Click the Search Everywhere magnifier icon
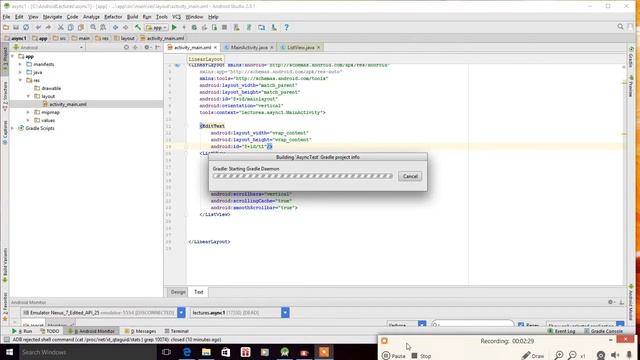Image resolution: width=640 pixels, height=360 pixels. tap(620, 27)
